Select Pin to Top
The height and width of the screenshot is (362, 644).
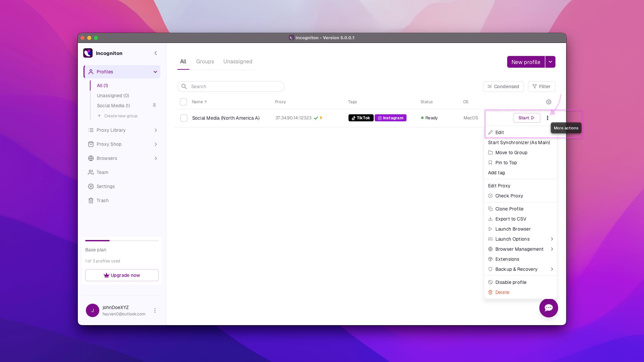[x=521, y=163]
